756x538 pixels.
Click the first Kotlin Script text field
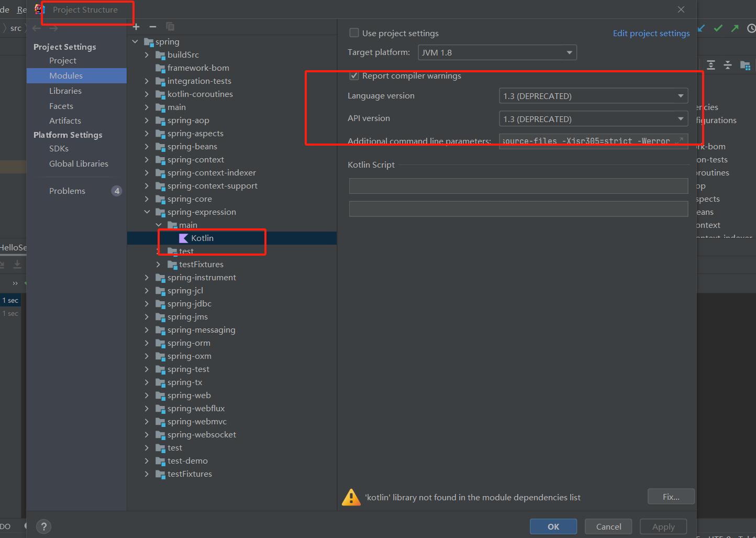coord(518,186)
